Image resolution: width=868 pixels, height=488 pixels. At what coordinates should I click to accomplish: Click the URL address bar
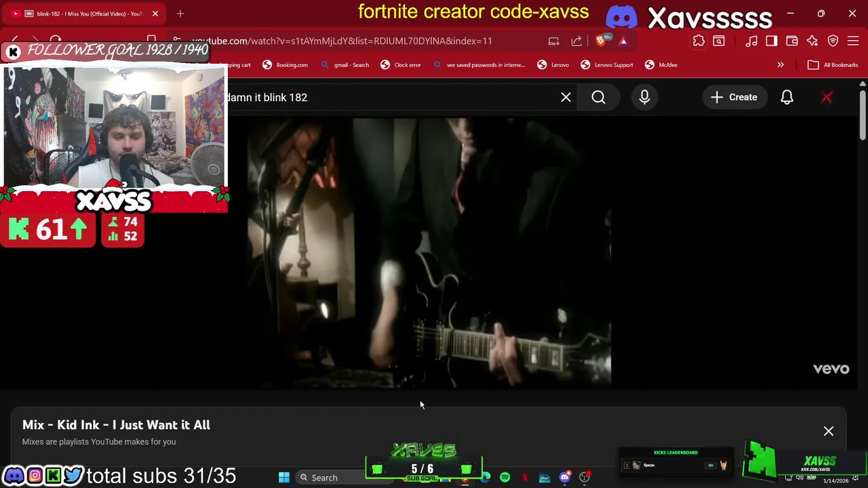[x=342, y=41]
